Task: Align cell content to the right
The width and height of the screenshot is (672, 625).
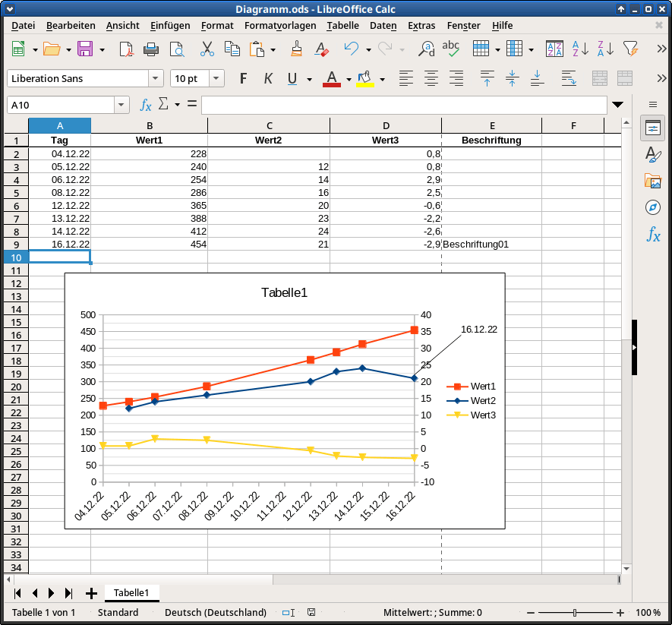Action: pyautogui.click(x=456, y=78)
